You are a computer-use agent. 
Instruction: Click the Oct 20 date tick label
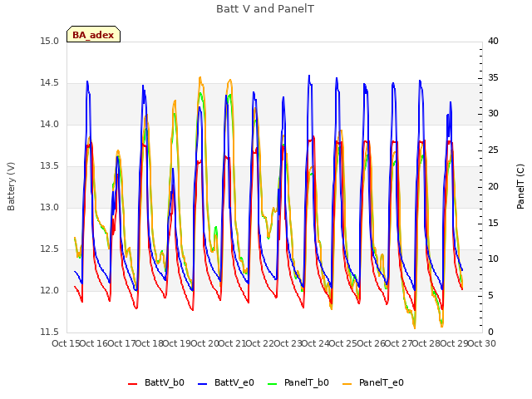pos(205,344)
